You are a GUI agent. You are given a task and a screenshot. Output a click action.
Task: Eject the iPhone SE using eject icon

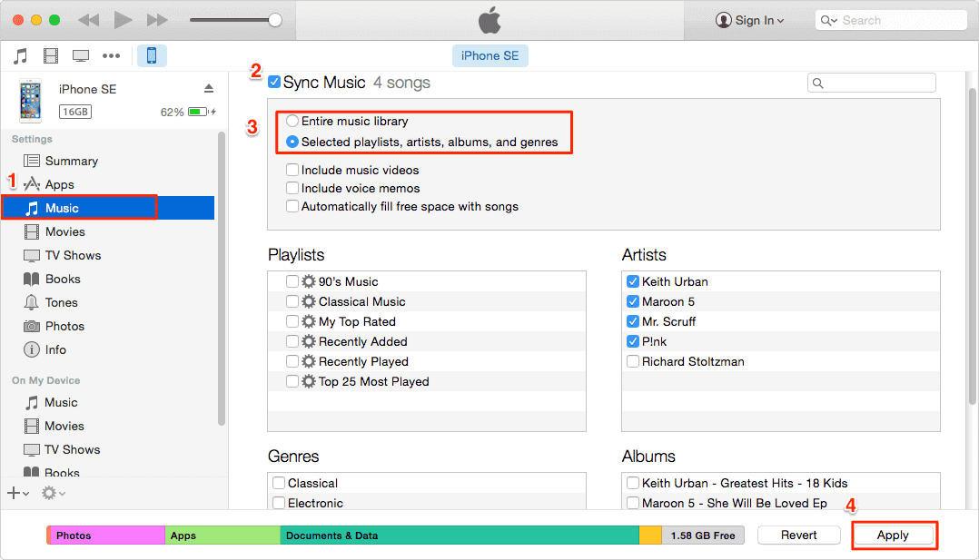pos(208,89)
